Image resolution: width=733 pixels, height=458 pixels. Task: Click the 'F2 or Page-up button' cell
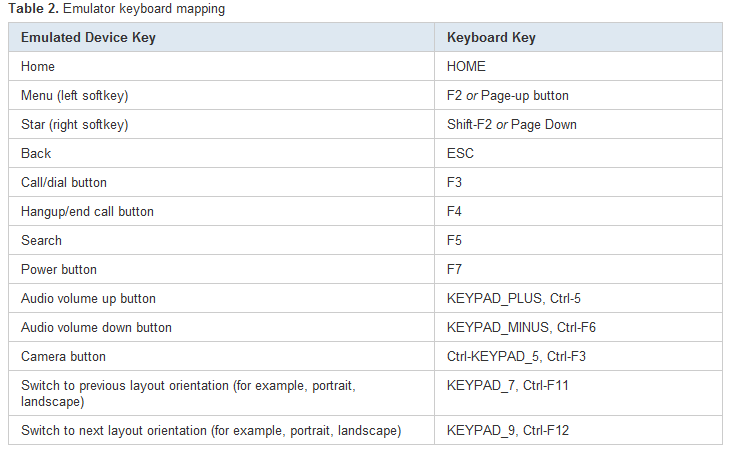coord(508,96)
